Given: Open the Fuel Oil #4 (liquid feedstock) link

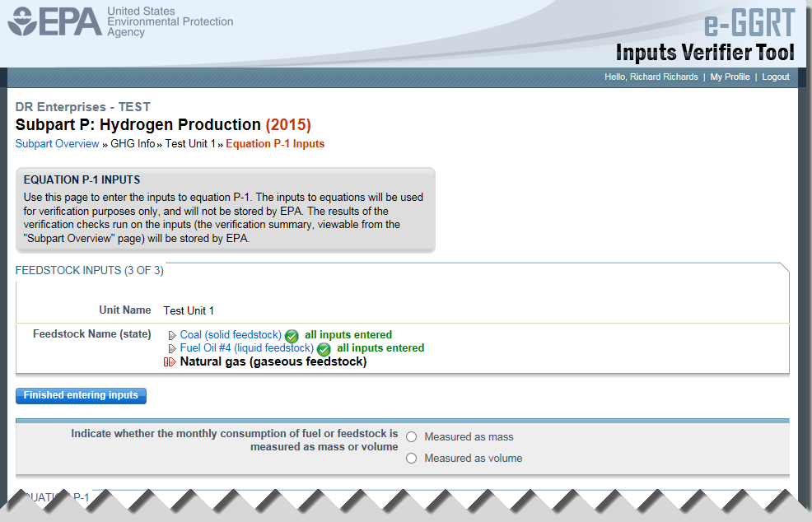Looking at the screenshot, I should click(x=246, y=348).
